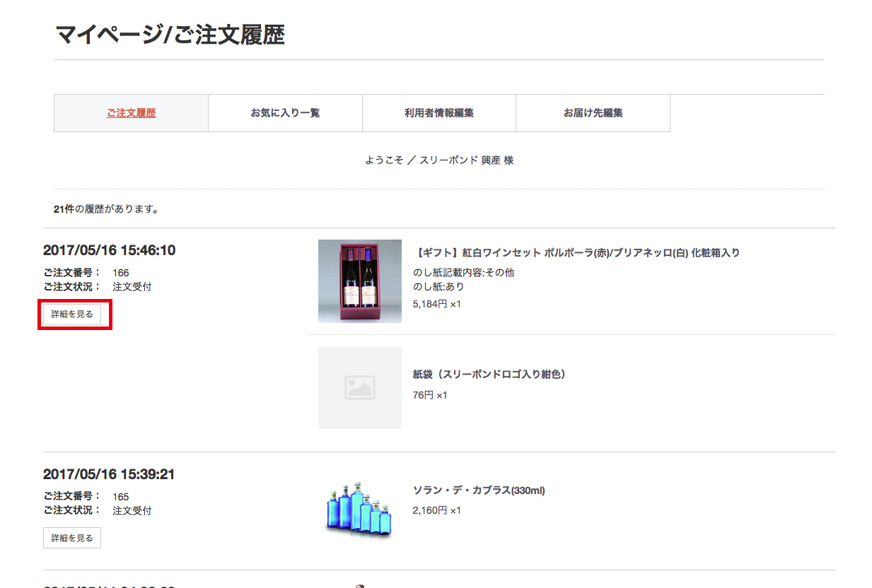Image resolution: width=872 pixels, height=588 pixels.
Task: Click the のし紙:あり option text
Action: tap(438, 287)
